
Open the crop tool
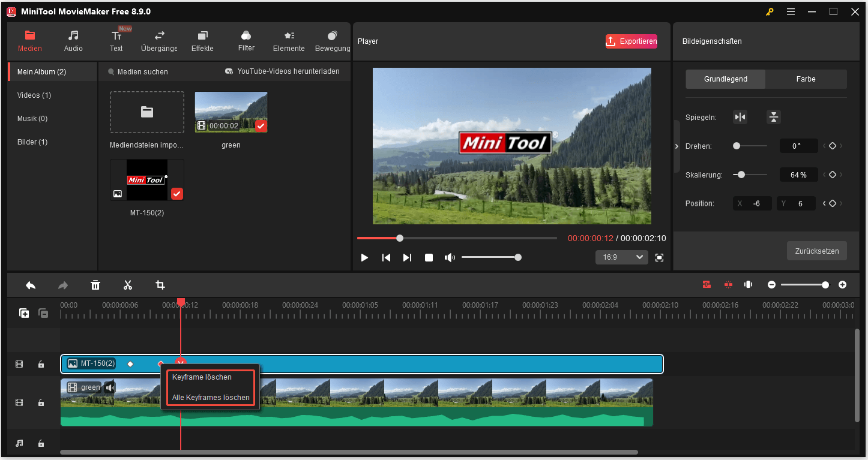pyautogui.click(x=160, y=285)
